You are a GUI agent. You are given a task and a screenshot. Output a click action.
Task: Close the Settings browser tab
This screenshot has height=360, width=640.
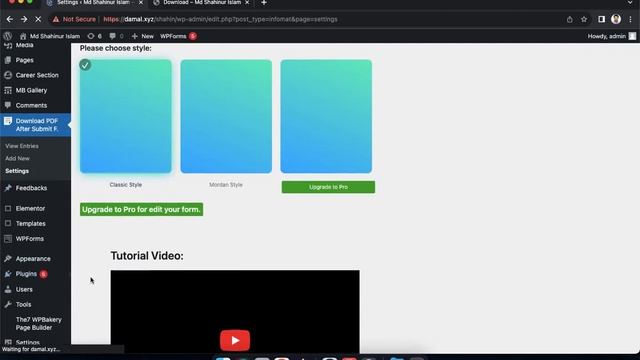pyautogui.click(x=141, y=2)
